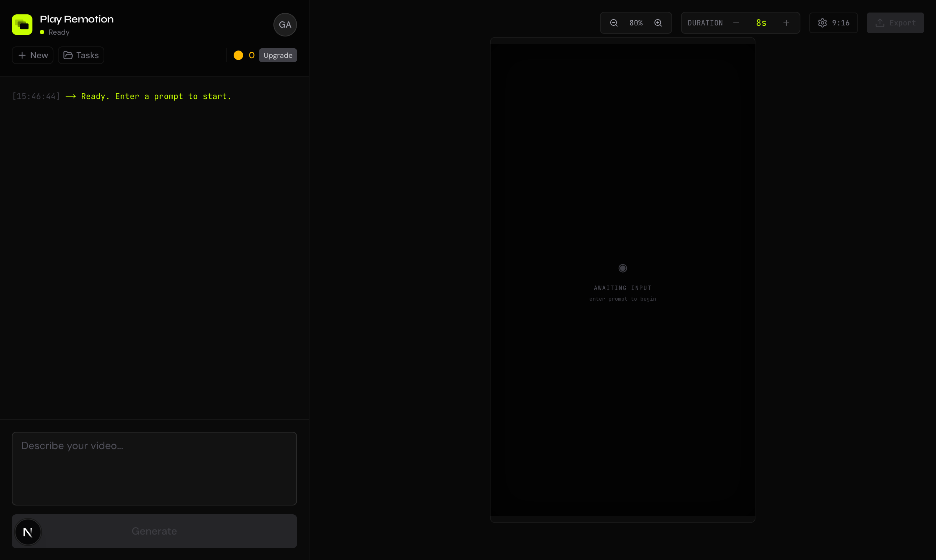Screen dimensions: 936x560
Task: Click the Describe your video input field
Action: 154,468
